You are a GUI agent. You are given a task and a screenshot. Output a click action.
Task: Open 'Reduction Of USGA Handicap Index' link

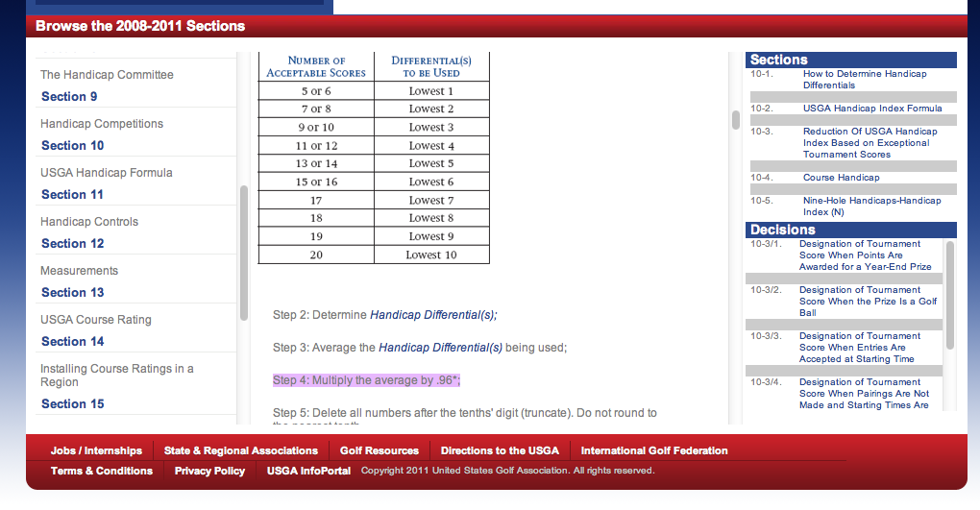[x=870, y=142]
